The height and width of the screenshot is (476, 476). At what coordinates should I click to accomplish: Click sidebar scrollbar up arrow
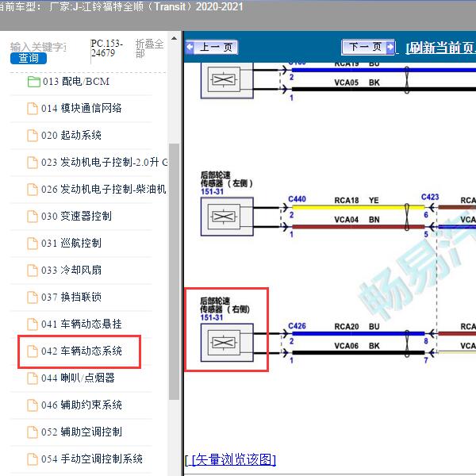tap(174, 39)
